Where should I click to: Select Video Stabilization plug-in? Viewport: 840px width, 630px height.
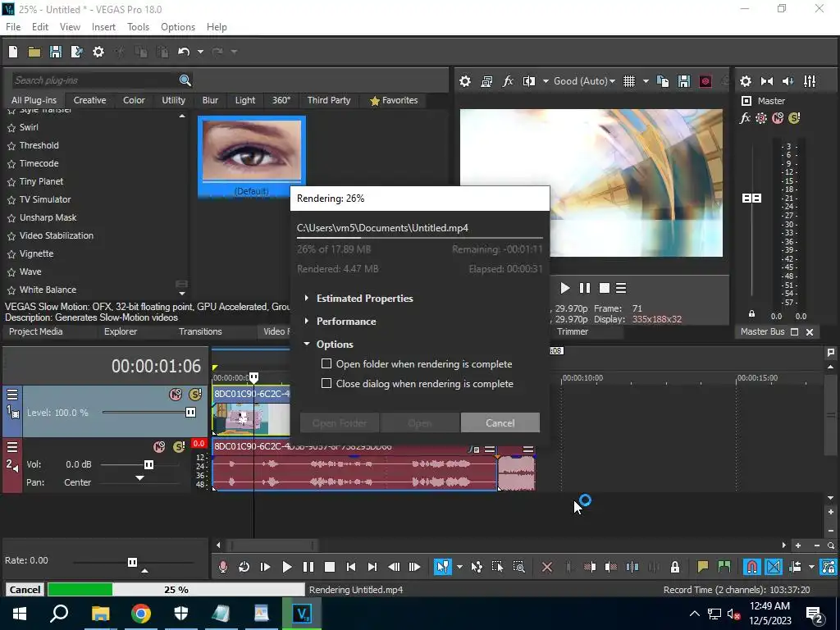click(x=57, y=235)
